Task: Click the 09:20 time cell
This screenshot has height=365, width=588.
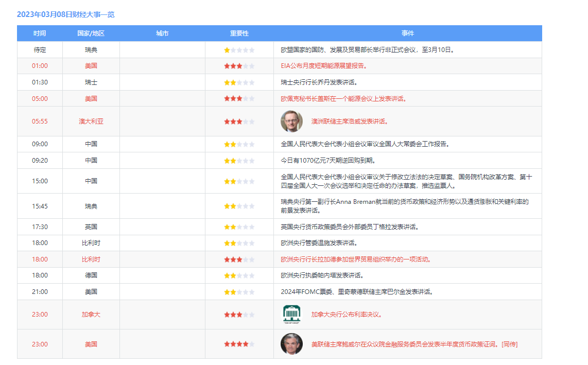Action: tap(40, 160)
